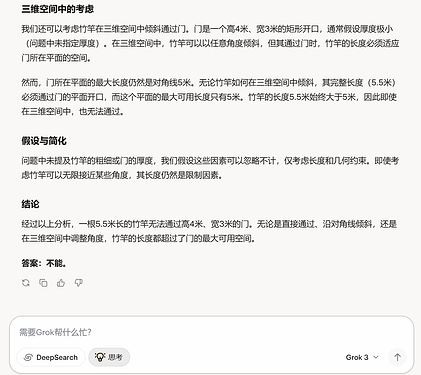Enable DeepSearch mode

point(51,357)
